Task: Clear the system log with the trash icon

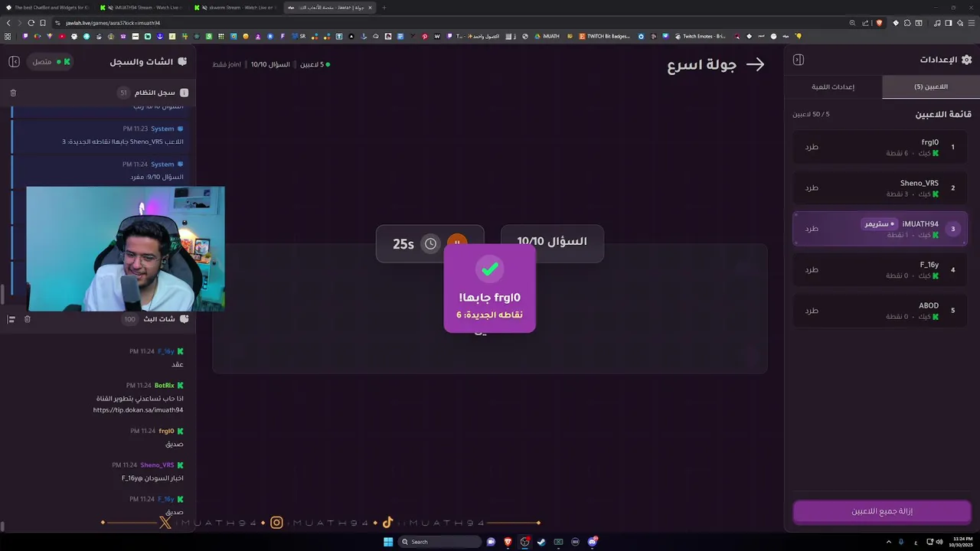Action: pos(13,93)
